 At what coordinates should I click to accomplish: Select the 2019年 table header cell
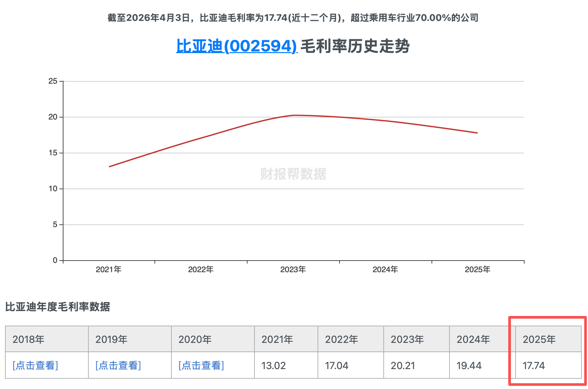pyautogui.click(x=130, y=339)
